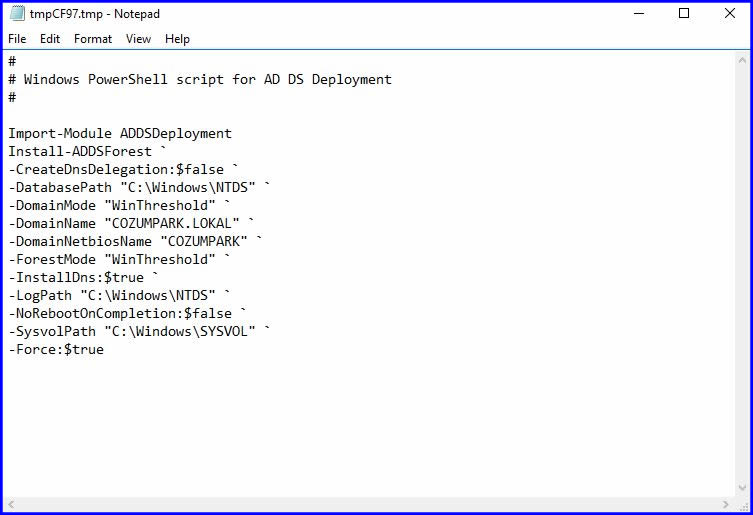
Task: Close the tmpCF97.tmp Notepad window
Action: pyautogui.click(x=729, y=14)
